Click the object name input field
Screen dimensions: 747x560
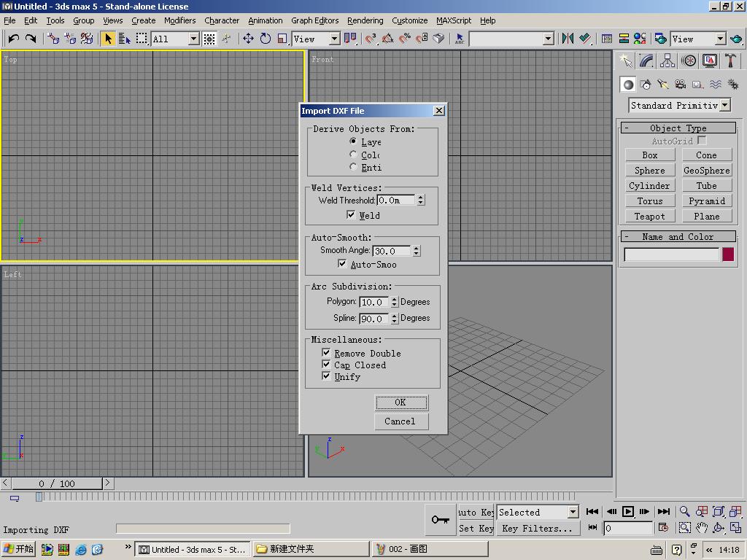tap(671, 254)
